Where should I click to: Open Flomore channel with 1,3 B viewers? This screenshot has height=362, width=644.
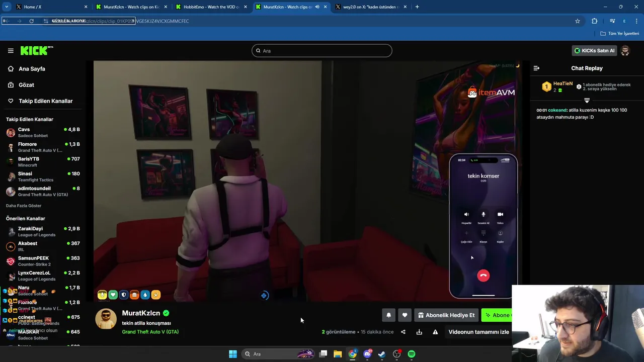click(43, 147)
